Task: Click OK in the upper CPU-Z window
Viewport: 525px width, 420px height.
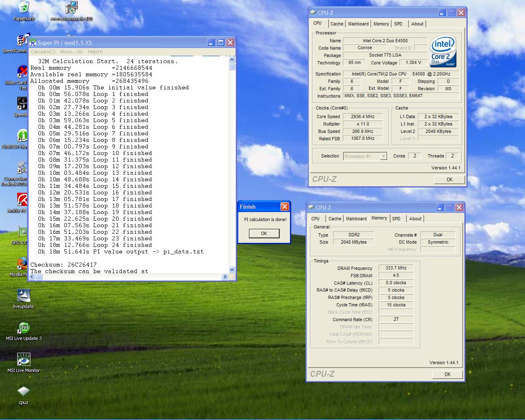Action: point(450,180)
